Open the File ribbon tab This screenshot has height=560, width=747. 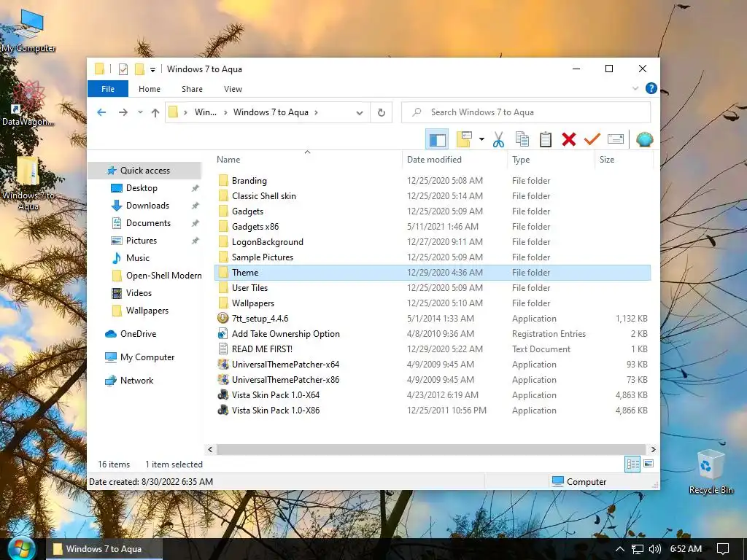point(108,89)
